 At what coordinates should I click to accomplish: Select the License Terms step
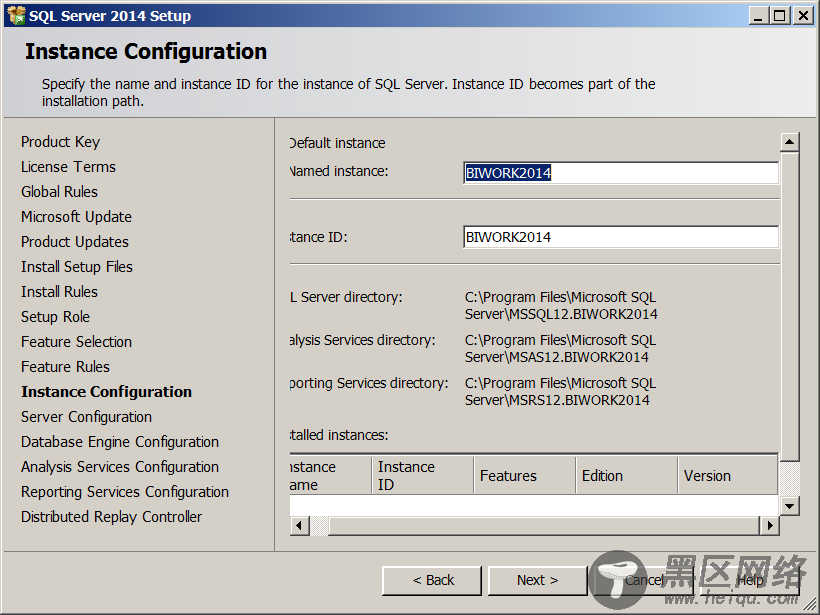(x=68, y=167)
